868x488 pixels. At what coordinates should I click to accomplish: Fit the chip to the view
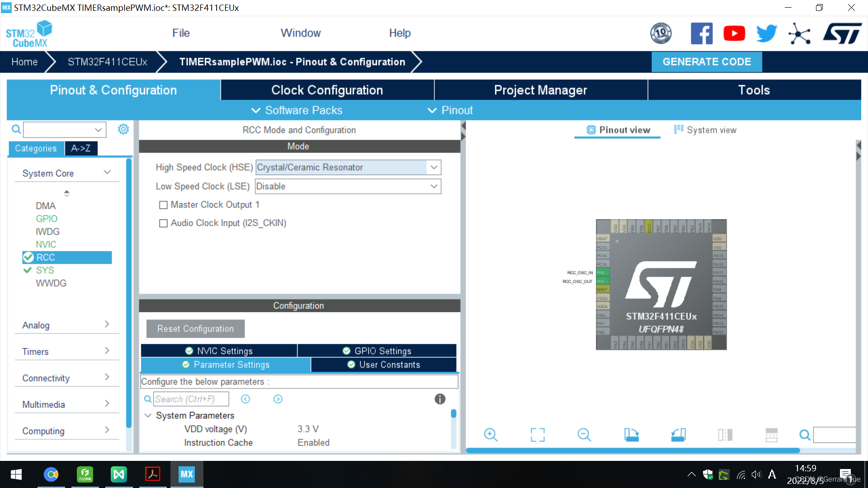click(x=538, y=435)
